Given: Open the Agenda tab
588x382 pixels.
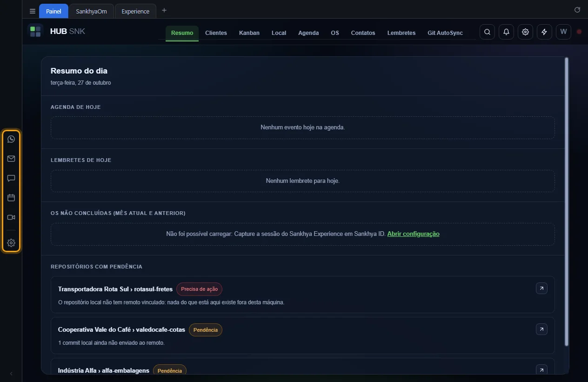Looking at the screenshot, I should 308,33.
